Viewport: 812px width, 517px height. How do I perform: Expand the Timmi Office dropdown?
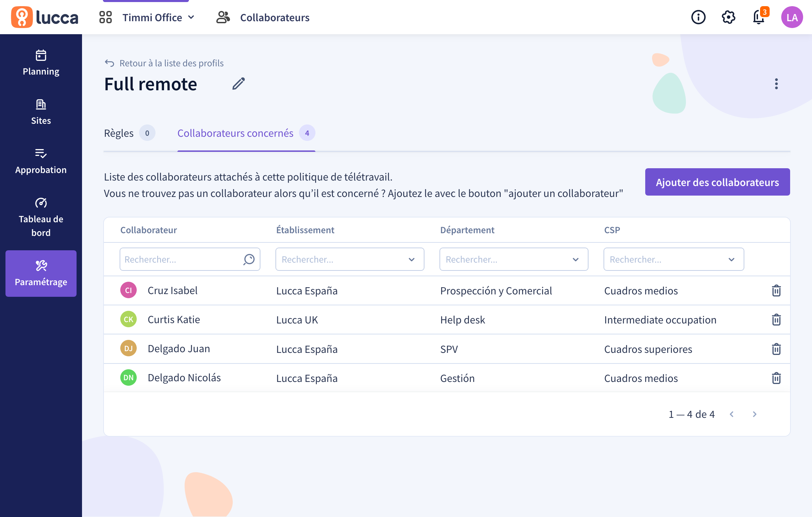[159, 17]
